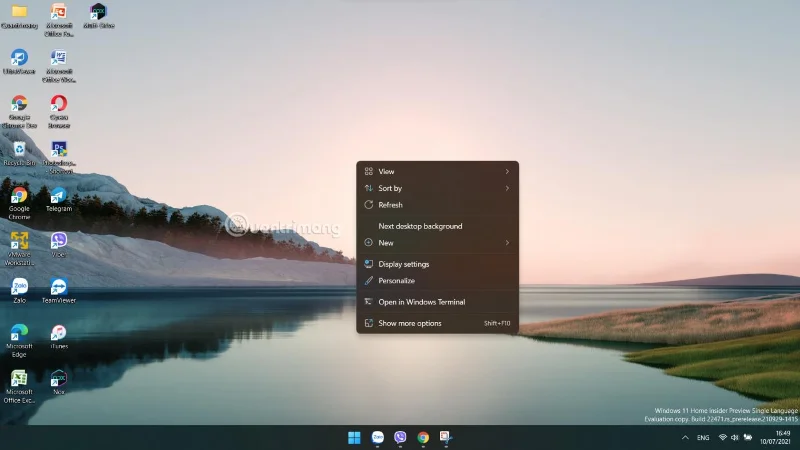This screenshot has width=800, height=450.
Task: Click the Wi-Fi network tray icon
Action: (722, 438)
